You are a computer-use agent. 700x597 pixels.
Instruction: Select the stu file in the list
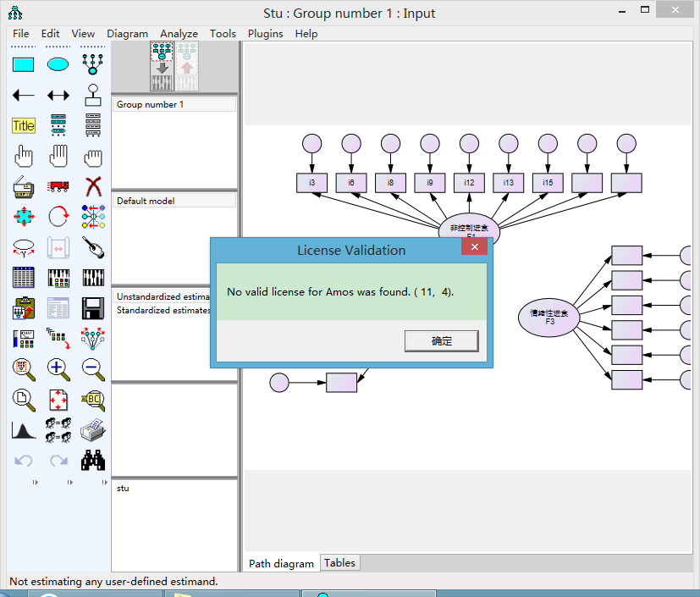[x=124, y=488]
